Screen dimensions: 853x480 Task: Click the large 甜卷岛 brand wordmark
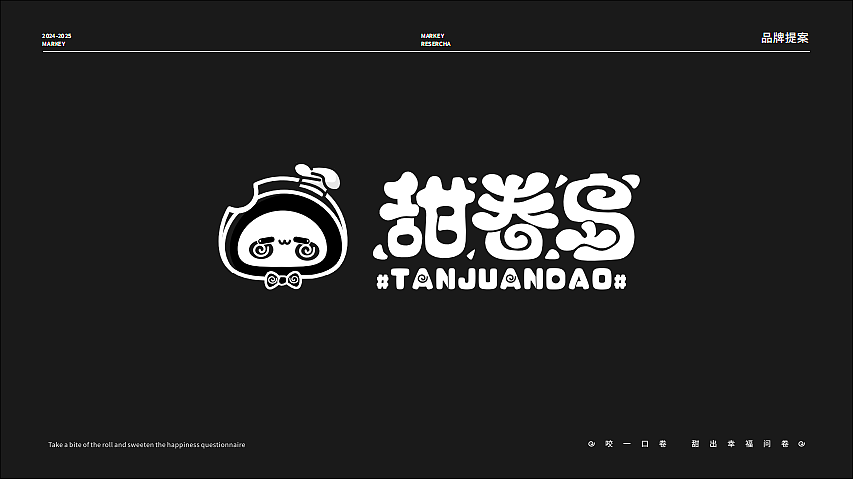click(x=506, y=216)
